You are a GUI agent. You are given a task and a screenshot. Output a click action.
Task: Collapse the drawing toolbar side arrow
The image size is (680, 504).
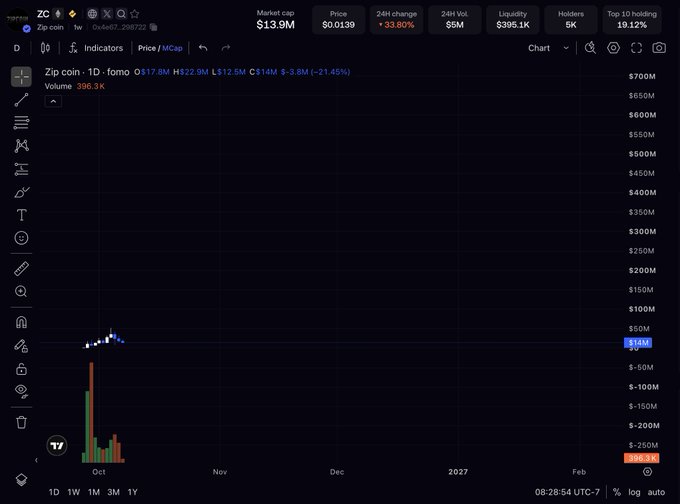point(36,460)
